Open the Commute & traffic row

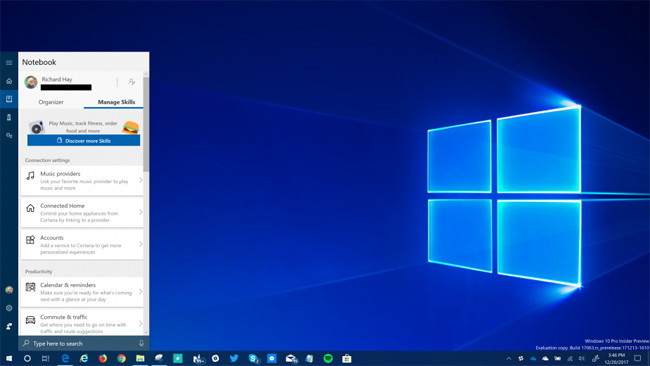[82, 322]
